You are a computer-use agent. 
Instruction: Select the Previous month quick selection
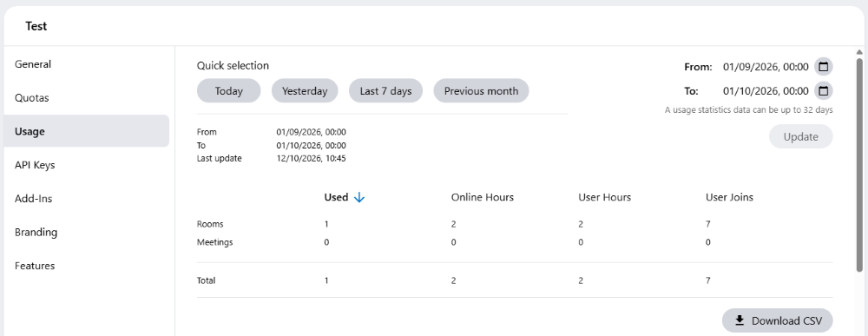tap(481, 91)
